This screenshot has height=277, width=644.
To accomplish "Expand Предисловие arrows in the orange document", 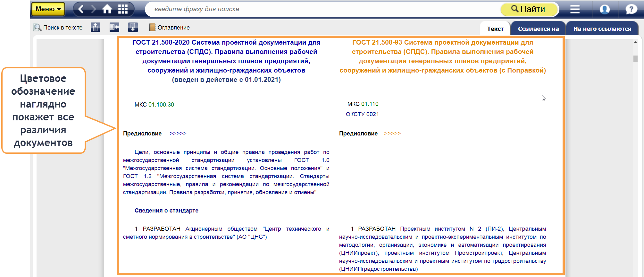I will coord(392,134).
